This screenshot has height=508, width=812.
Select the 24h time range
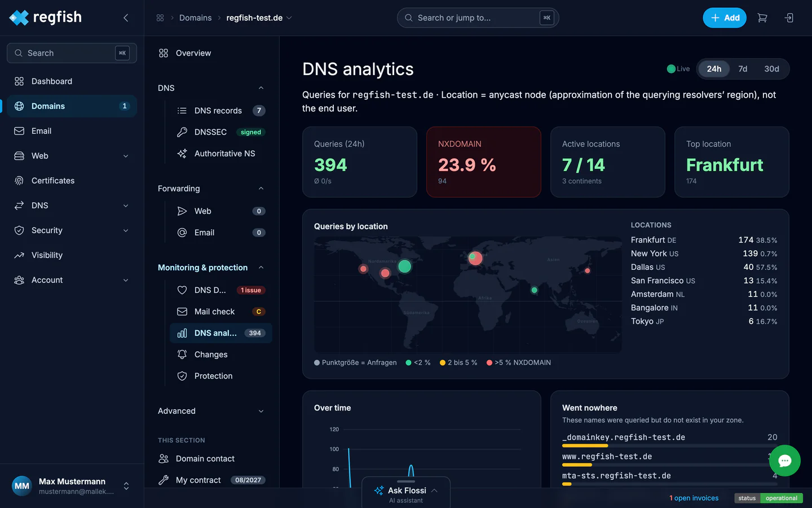coord(714,69)
